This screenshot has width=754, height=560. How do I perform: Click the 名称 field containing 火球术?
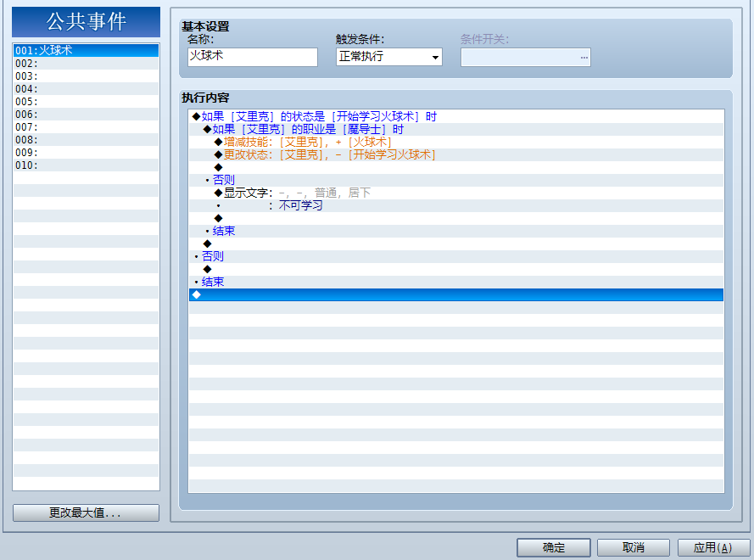[x=253, y=57]
